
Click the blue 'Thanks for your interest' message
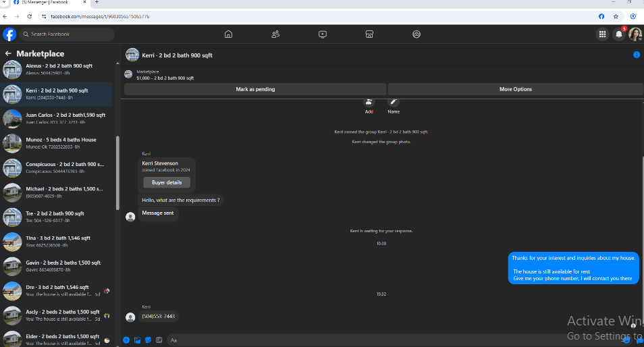573,268
